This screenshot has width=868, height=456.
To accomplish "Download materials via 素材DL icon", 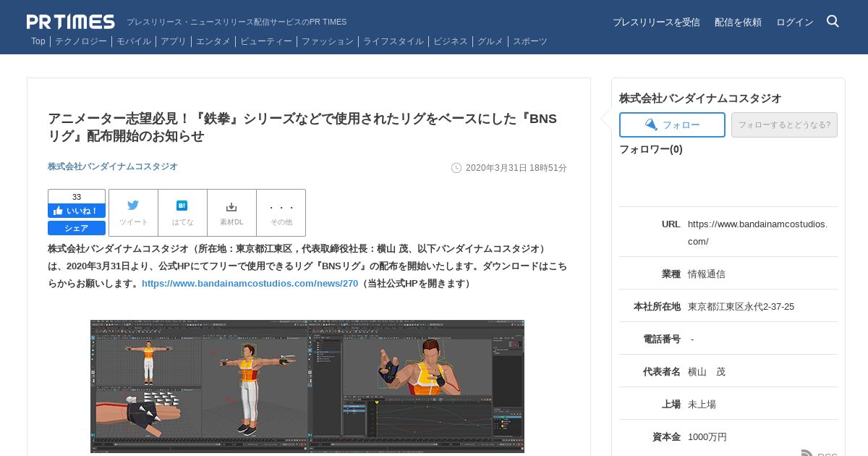I will click(x=231, y=213).
